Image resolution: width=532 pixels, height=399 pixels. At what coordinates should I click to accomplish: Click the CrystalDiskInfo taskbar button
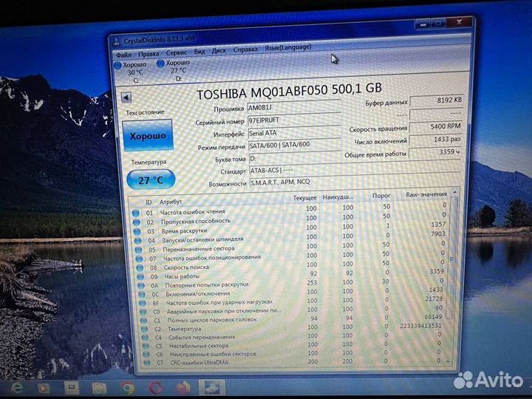[x=212, y=387]
